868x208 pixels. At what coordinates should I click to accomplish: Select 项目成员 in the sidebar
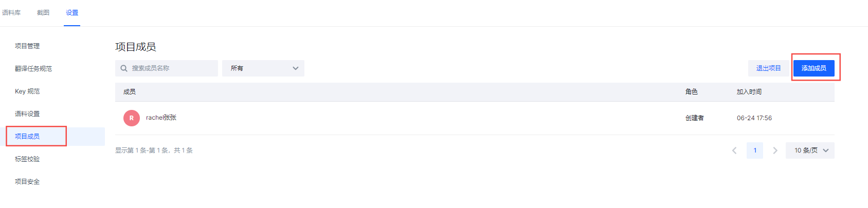pyautogui.click(x=27, y=137)
